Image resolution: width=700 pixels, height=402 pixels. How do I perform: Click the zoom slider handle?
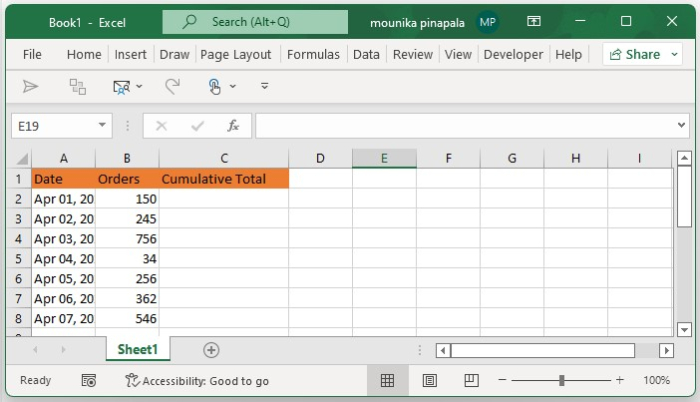point(562,380)
